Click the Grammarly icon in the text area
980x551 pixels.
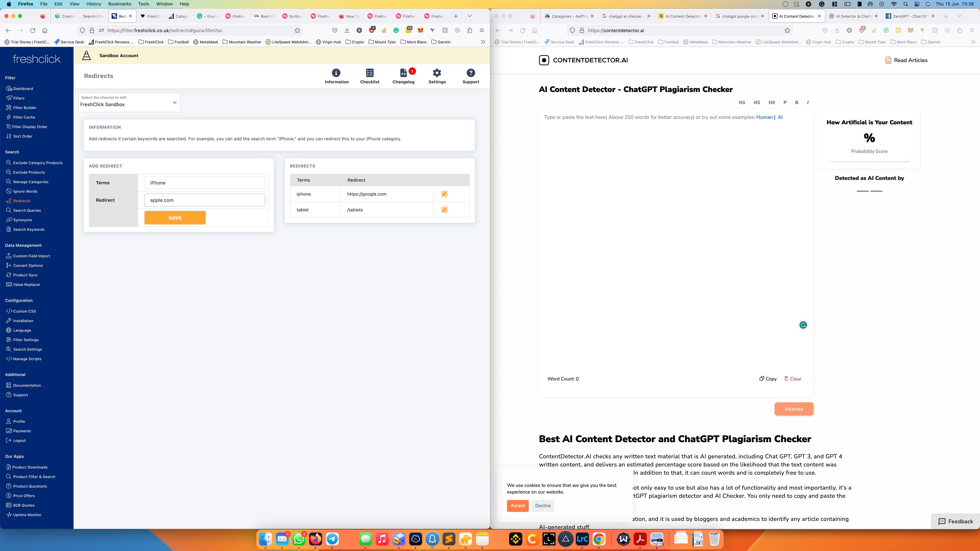(x=803, y=325)
